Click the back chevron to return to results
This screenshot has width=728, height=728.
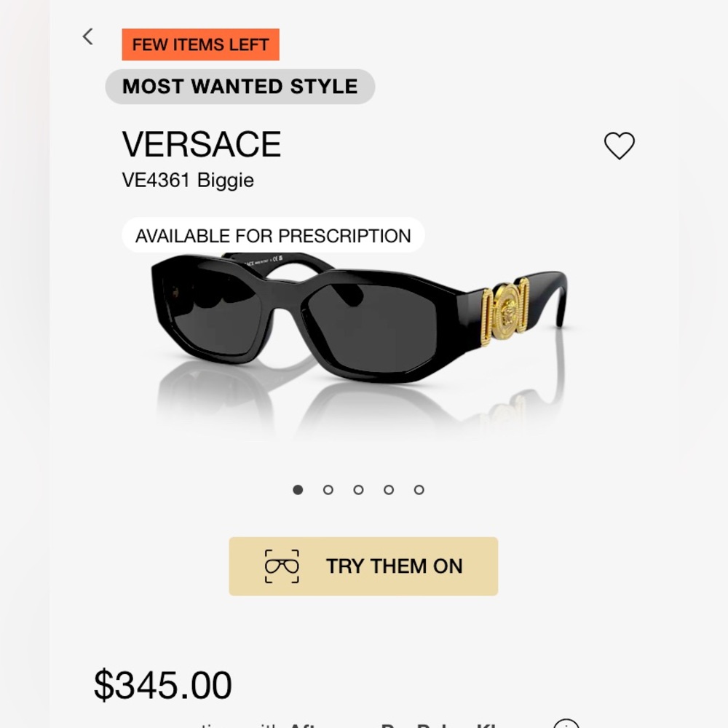(x=88, y=36)
